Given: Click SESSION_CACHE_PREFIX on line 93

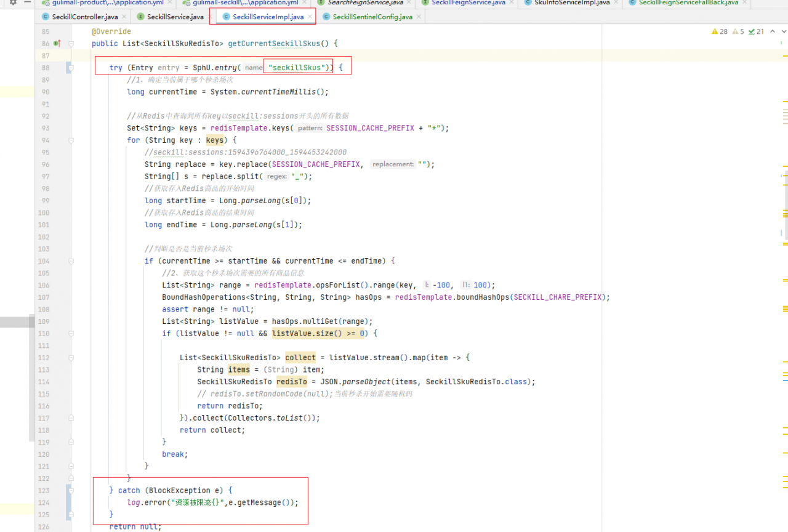Looking at the screenshot, I should 370,128.
